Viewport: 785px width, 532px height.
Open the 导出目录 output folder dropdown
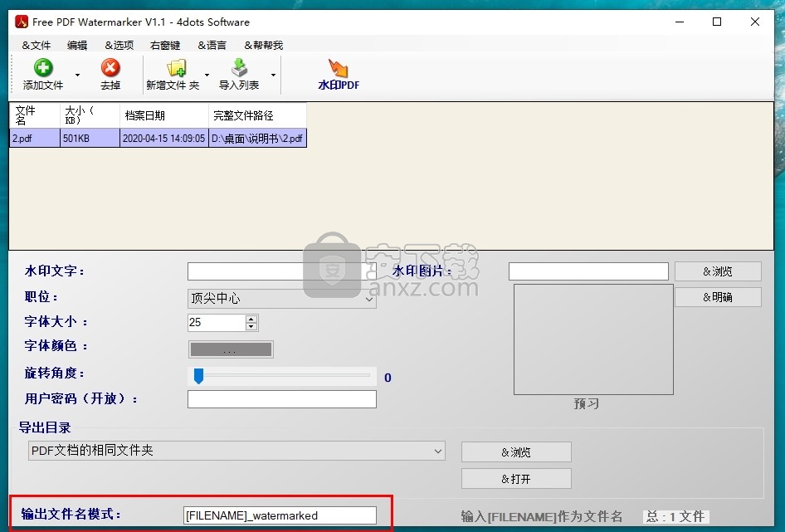point(236,451)
